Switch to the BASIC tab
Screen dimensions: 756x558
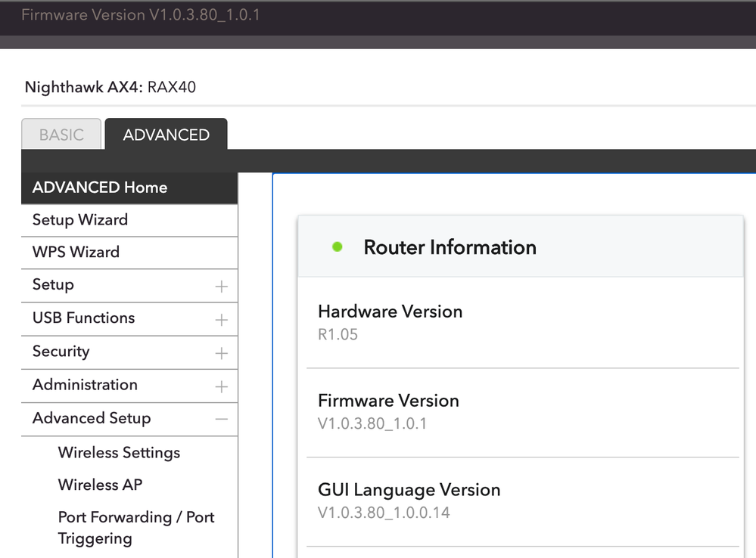click(x=61, y=135)
